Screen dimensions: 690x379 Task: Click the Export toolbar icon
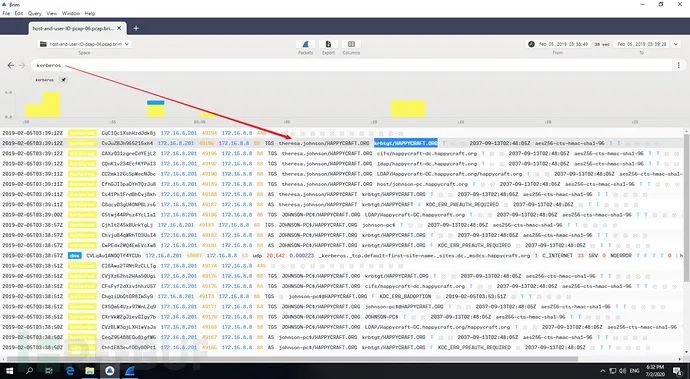click(x=328, y=44)
